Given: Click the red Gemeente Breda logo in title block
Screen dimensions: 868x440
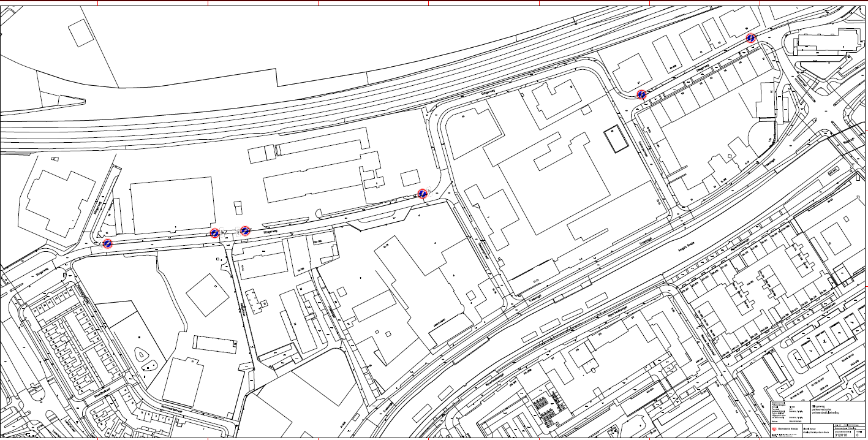Looking at the screenshot, I should (x=773, y=428).
